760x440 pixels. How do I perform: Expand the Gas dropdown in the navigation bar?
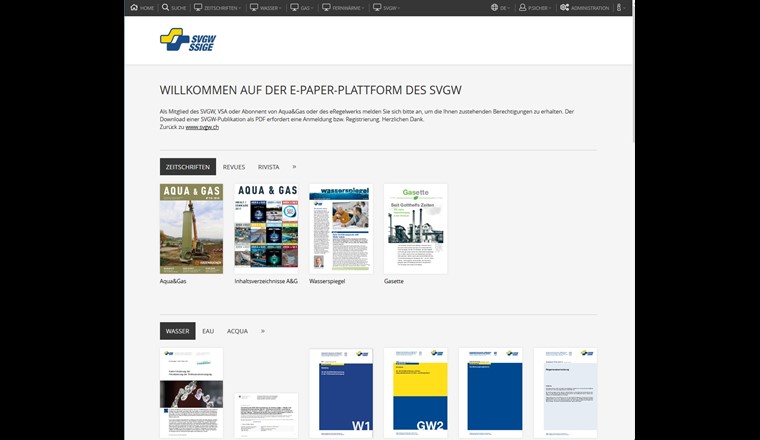301,8
